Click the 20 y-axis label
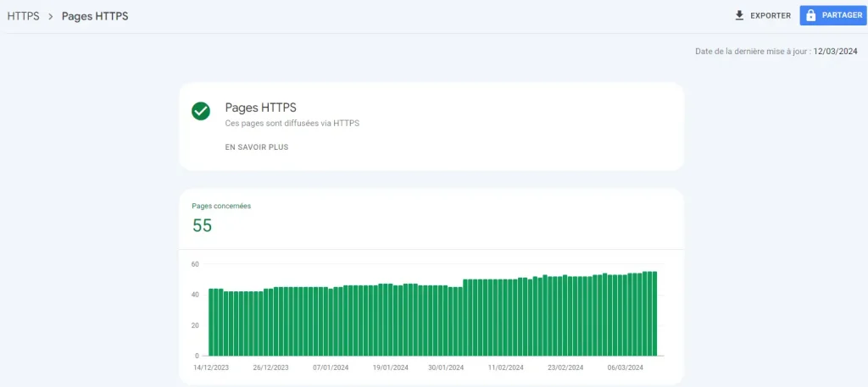Image resolution: width=868 pixels, height=387 pixels. [195, 325]
